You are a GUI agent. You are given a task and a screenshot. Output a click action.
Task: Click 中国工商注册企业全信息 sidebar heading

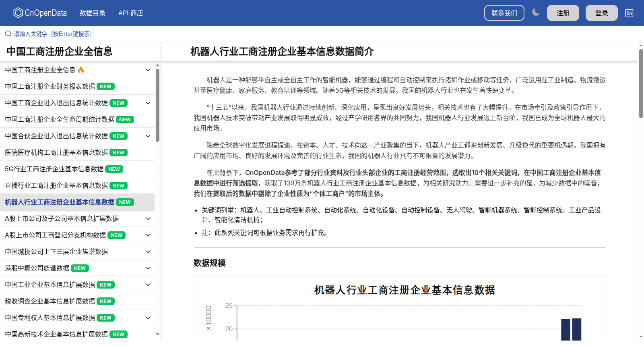click(60, 52)
